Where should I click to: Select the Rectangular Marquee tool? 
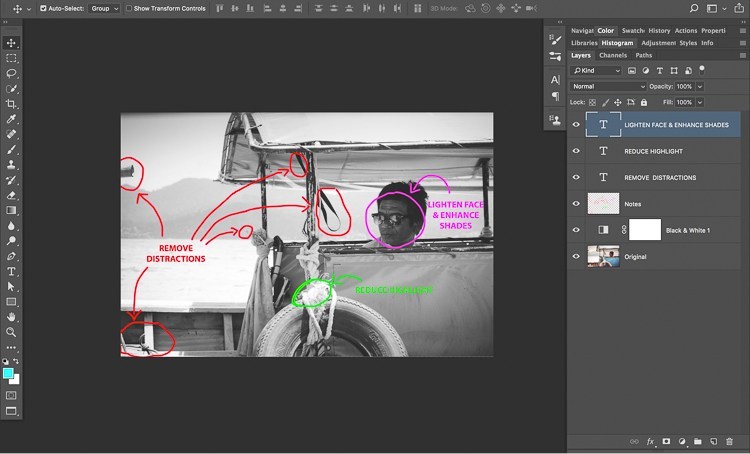11,58
